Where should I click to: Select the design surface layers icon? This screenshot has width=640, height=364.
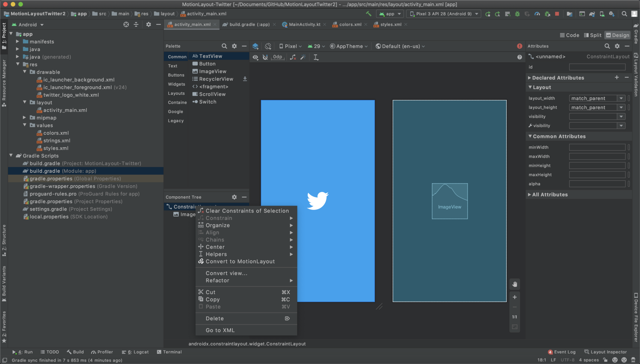pos(255,46)
